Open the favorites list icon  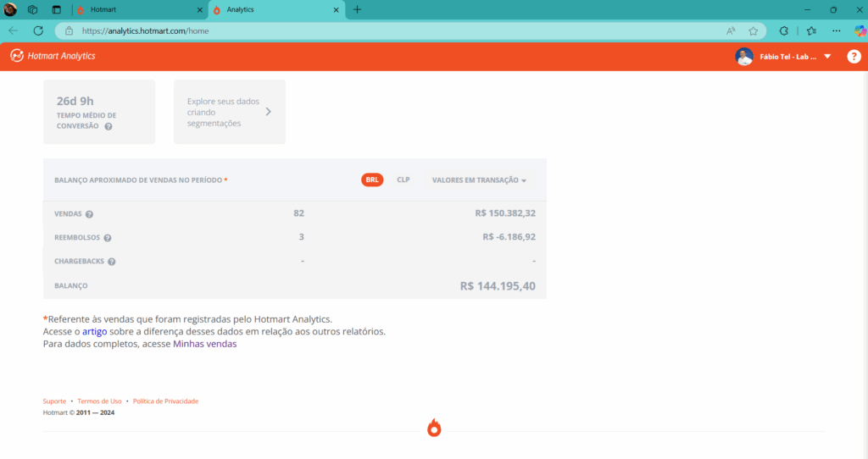coord(811,31)
